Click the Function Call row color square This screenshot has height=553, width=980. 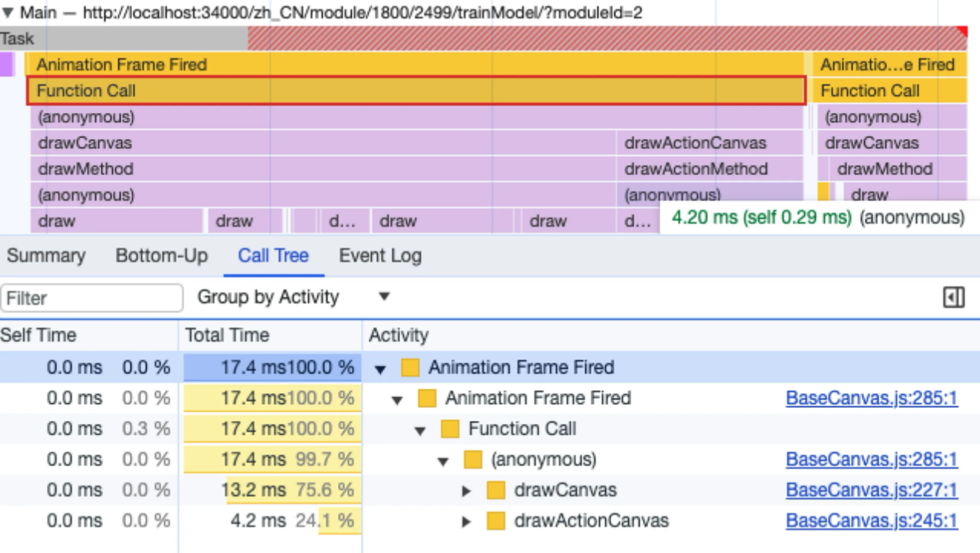450,429
